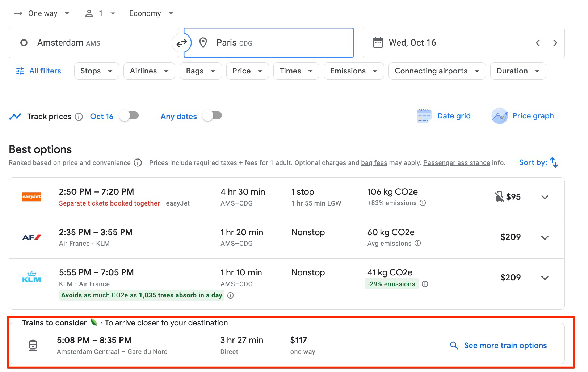Advance to the next date with the chevron

(555, 42)
